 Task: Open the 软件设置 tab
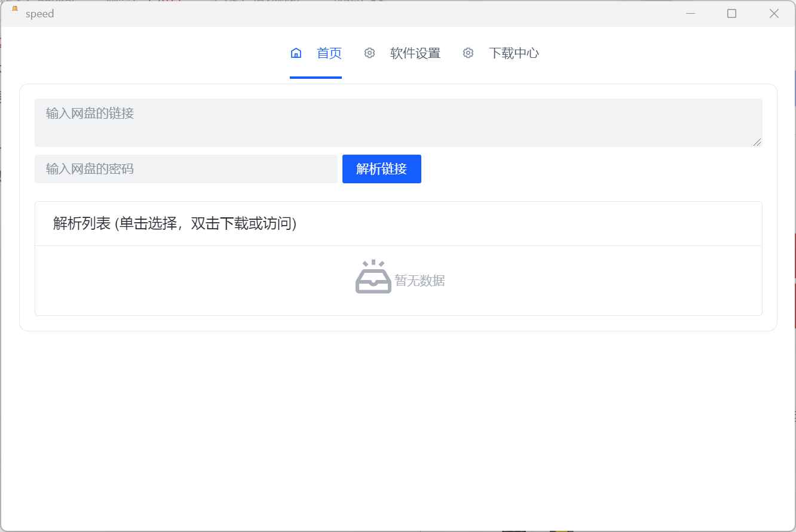pyautogui.click(x=415, y=53)
